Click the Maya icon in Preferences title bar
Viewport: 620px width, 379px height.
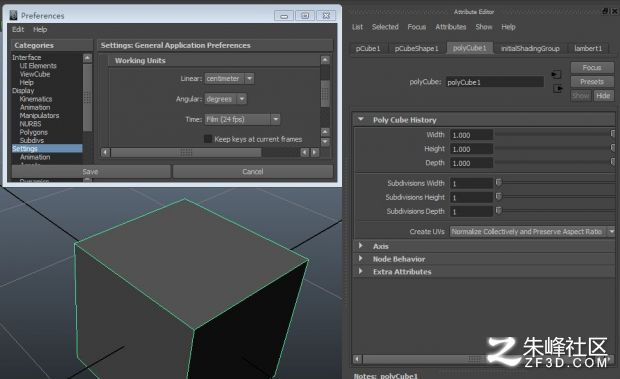point(14,15)
